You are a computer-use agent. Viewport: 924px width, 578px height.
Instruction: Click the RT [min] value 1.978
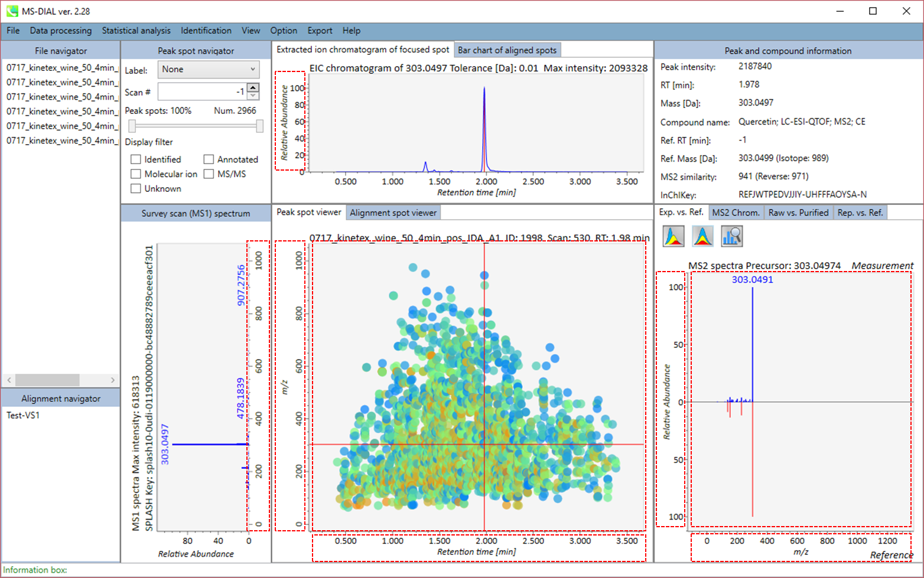[x=749, y=84]
